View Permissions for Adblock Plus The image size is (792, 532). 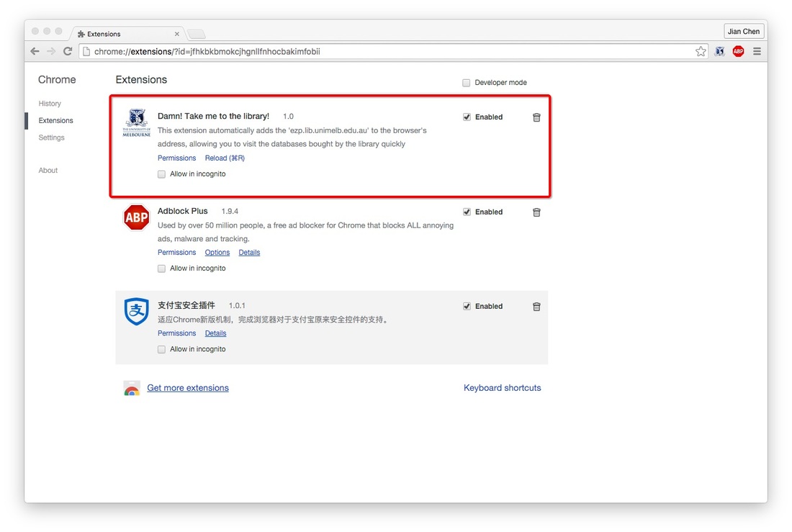(177, 253)
